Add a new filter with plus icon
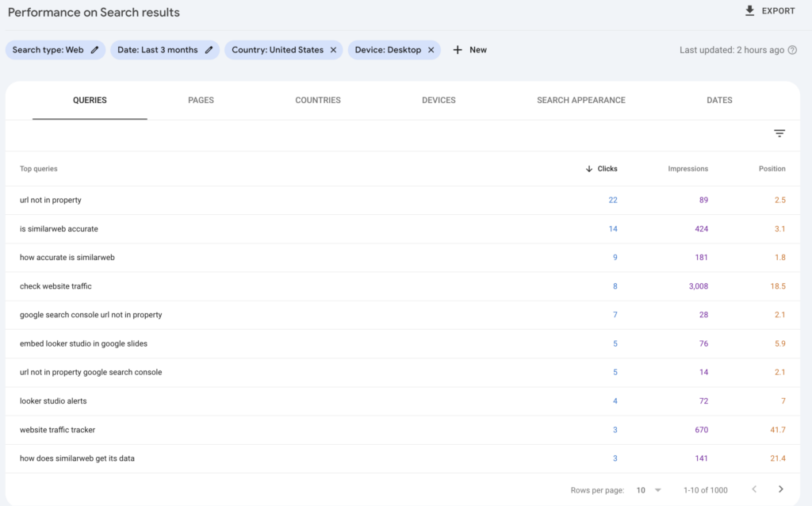This screenshot has width=812, height=506. [x=458, y=50]
